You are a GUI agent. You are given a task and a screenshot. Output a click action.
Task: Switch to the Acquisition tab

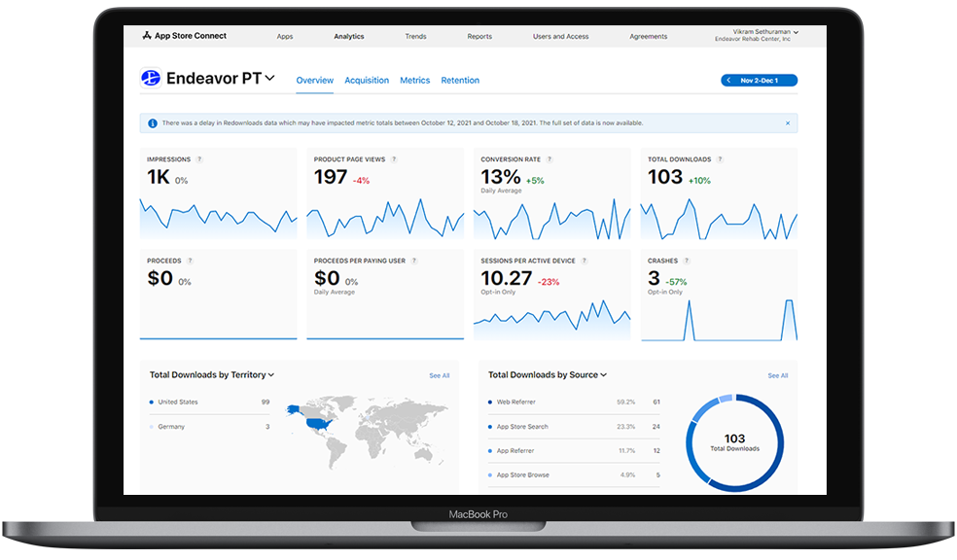pos(367,81)
